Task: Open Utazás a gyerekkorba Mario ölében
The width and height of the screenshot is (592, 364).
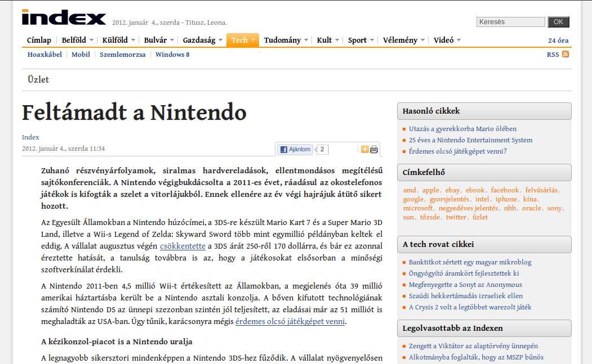Action: pyautogui.click(x=462, y=129)
